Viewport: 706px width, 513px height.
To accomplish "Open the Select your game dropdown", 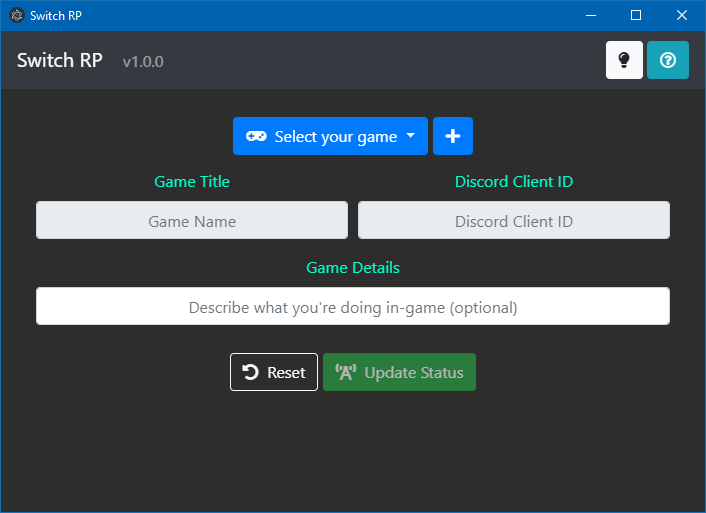I will click(330, 136).
